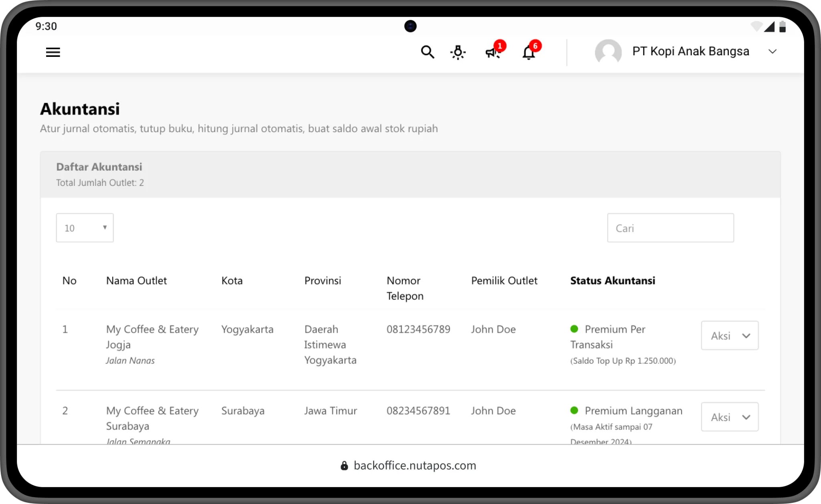This screenshot has height=504, width=821.
Task: Click the lock icon in address bar
Action: coord(344,466)
